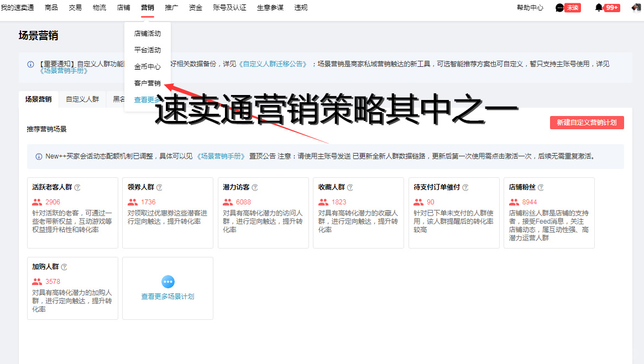Click the help icon beside 活跃老客人群
644x364 pixels.
77,188
